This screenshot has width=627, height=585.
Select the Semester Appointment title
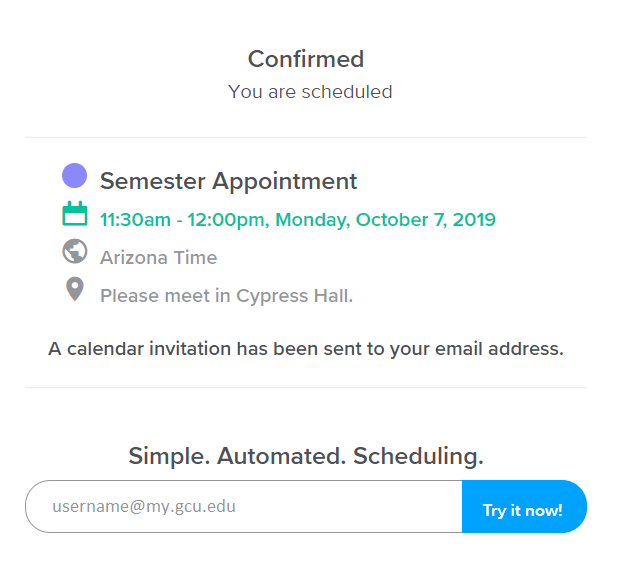tap(228, 181)
